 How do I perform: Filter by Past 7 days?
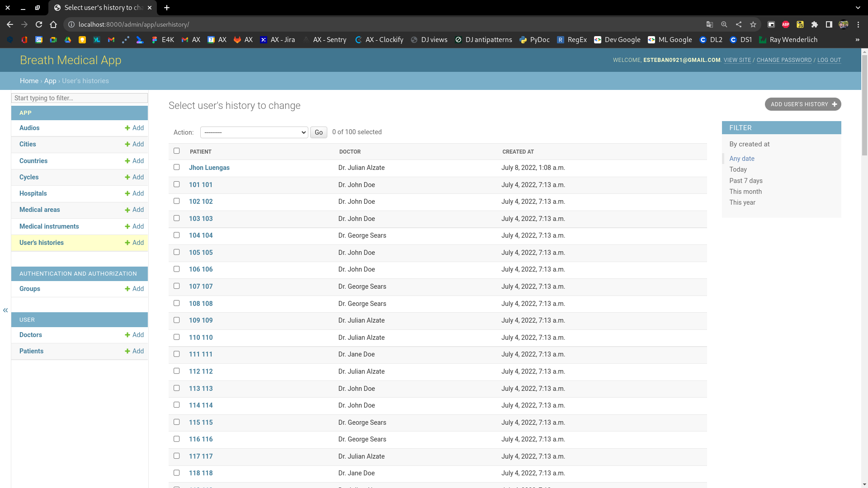(745, 181)
